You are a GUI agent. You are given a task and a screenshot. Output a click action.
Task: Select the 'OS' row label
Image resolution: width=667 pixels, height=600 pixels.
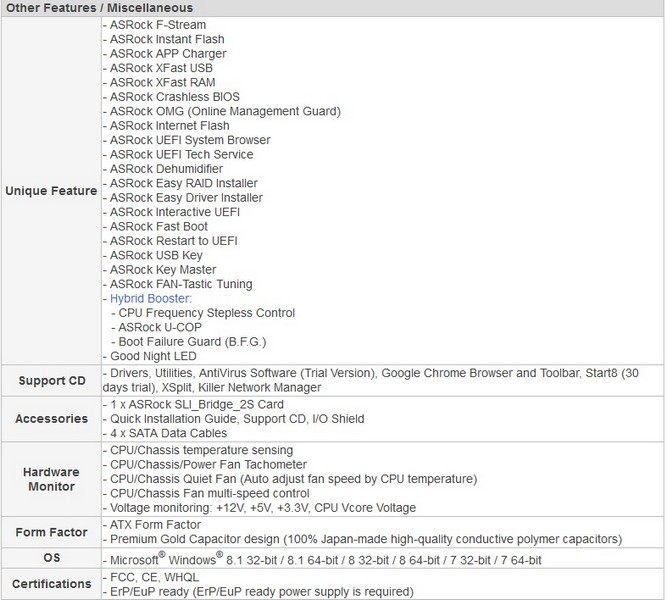(x=51, y=558)
